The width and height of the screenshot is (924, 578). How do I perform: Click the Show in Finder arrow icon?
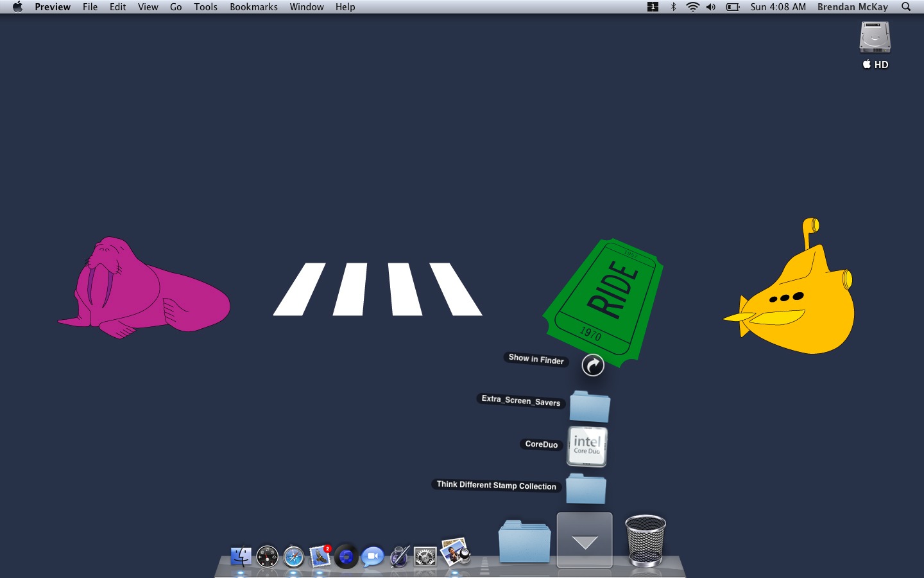tap(593, 365)
